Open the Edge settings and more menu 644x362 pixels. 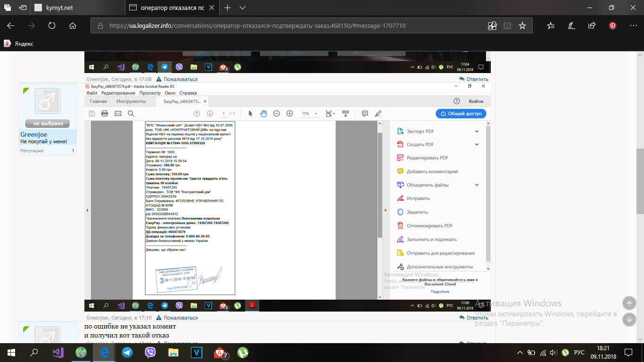click(x=634, y=26)
